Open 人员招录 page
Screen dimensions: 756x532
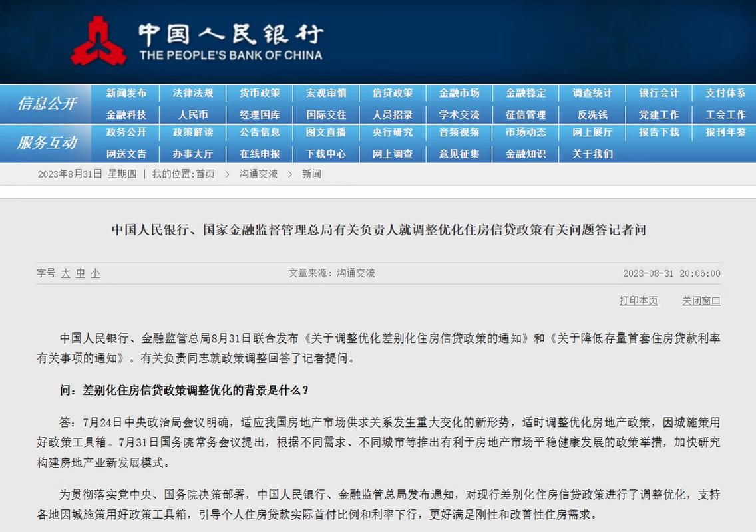393,114
